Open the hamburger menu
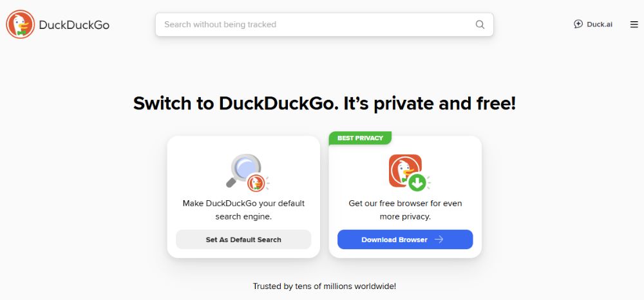Viewport: 644px width, 300px height. [634, 24]
